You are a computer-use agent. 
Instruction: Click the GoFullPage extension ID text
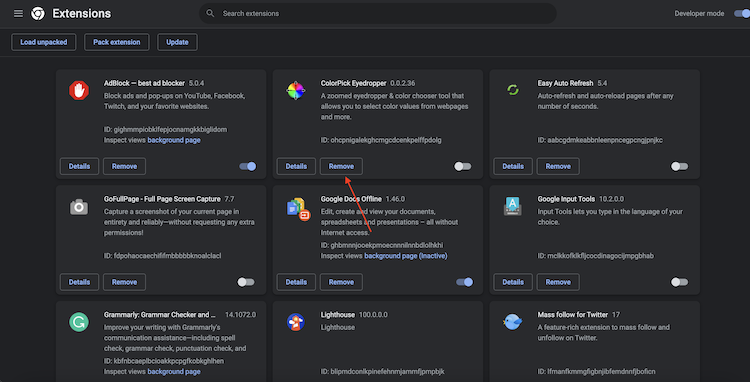(x=163, y=256)
